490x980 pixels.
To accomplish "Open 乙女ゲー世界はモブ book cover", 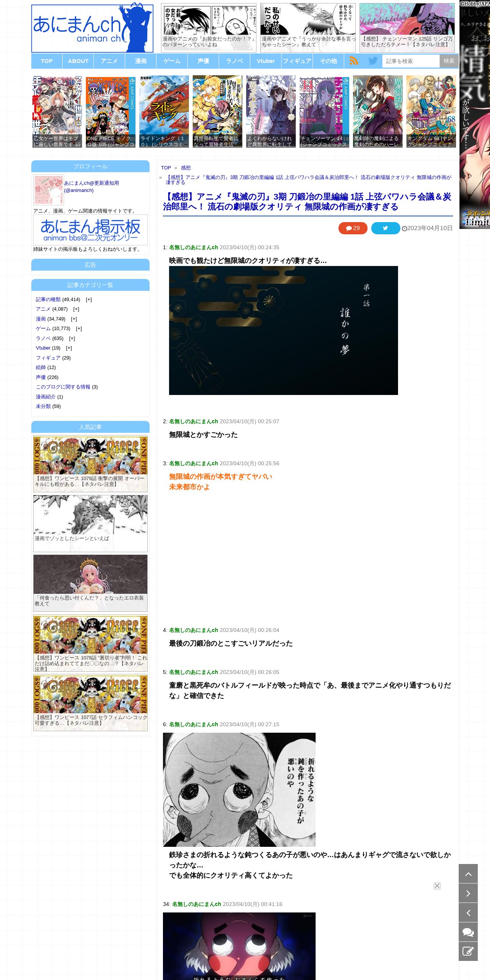I will pyautogui.click(x=57, y=111).
